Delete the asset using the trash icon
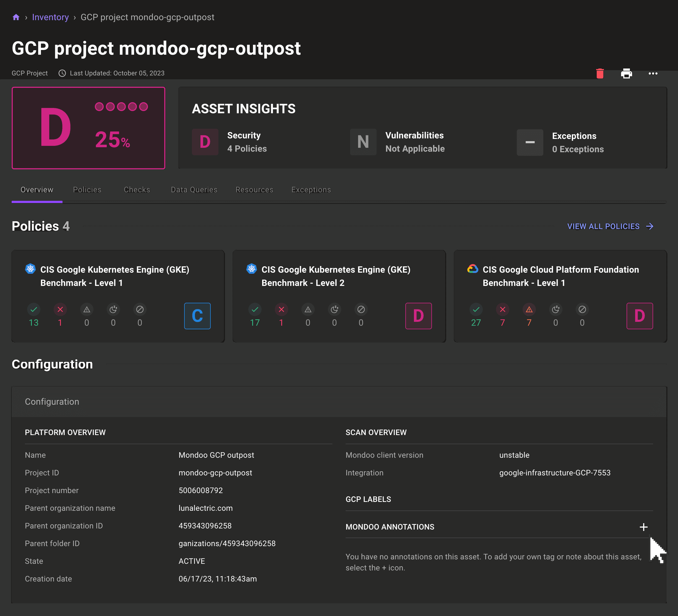The image size is (678, 616). tap(601, 73)
